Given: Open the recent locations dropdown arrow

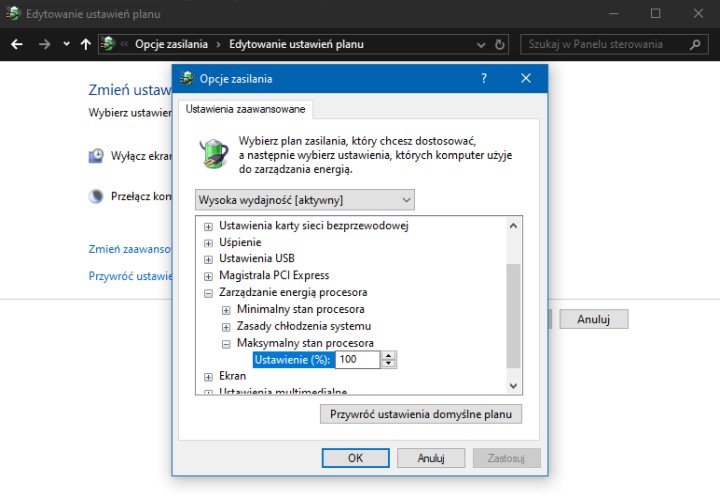Looking at the screenshot, I should point(66,44).
